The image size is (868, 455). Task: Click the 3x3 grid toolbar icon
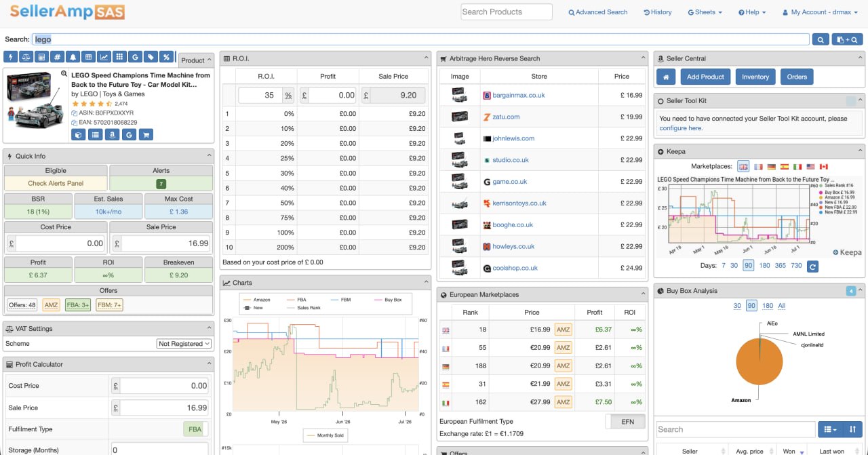(x=120, y=57)
